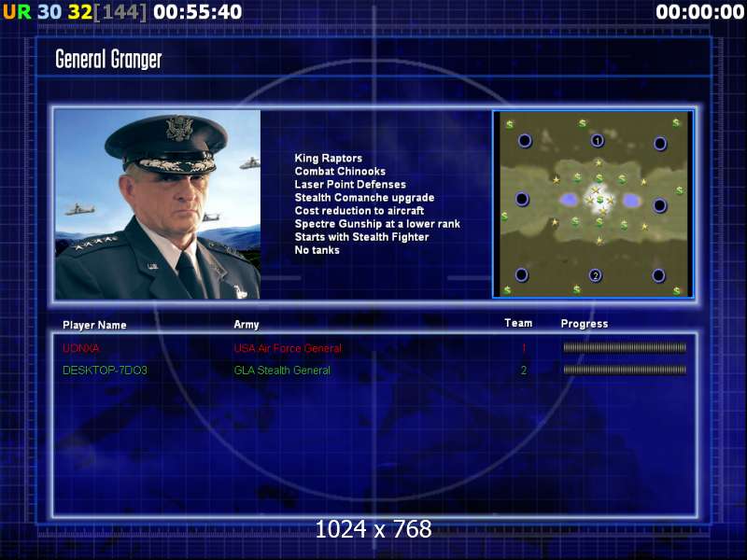Click the Army column header

pos(247,325)
